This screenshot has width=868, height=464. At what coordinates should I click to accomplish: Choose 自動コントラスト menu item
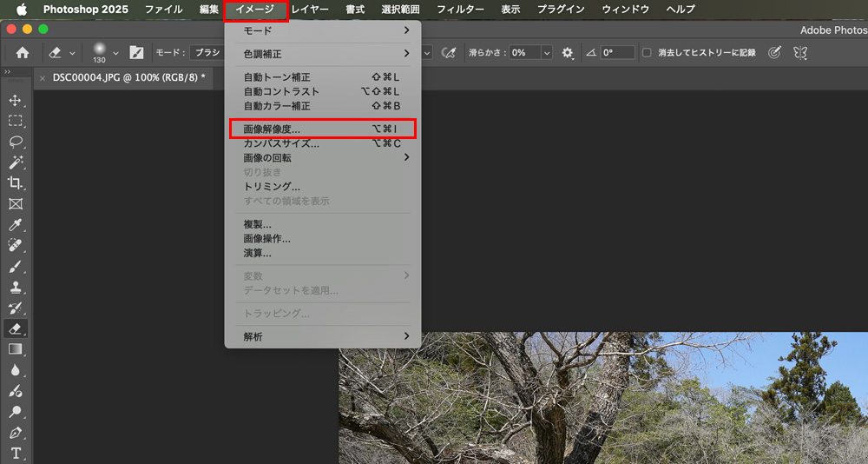coord(323,91)
